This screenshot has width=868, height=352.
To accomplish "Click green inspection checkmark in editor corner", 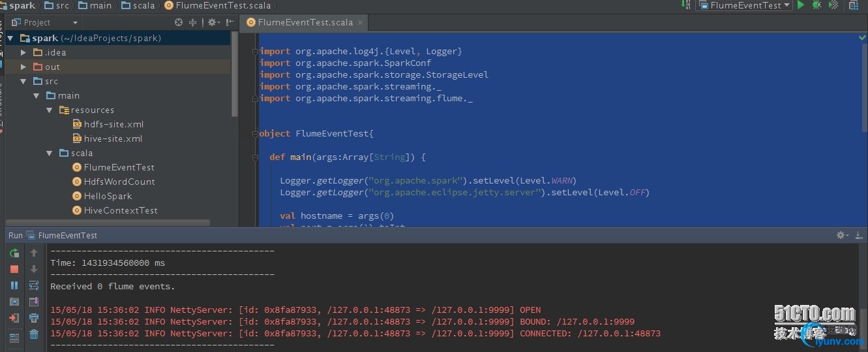I will point(862,38).
